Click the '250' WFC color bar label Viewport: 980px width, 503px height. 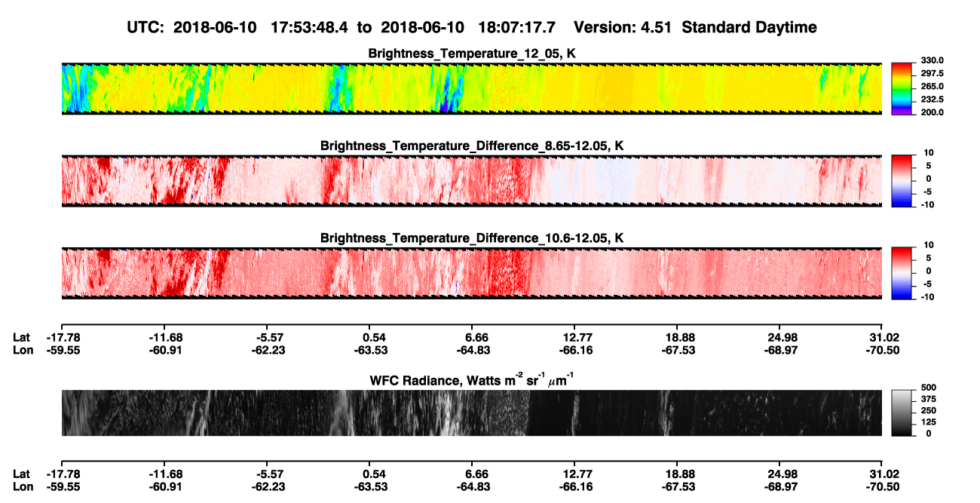coord(929,411)
